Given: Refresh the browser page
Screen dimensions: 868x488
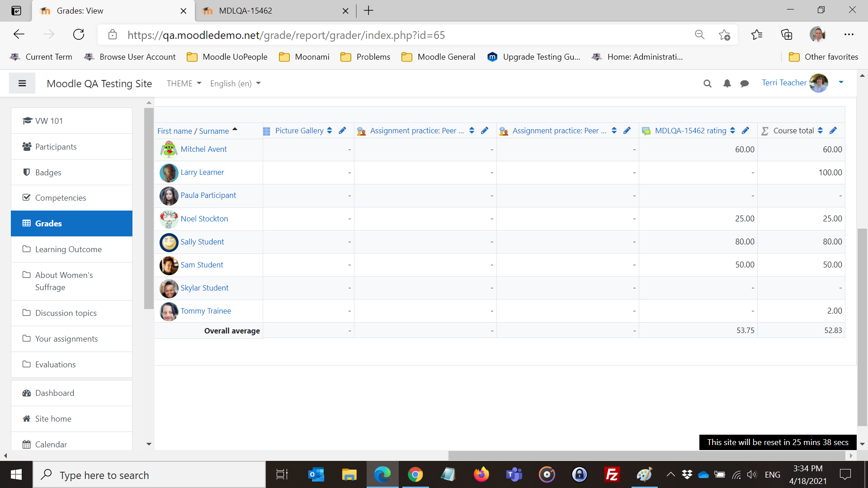Looking at the screenshot, I should (x=79, y=35).
